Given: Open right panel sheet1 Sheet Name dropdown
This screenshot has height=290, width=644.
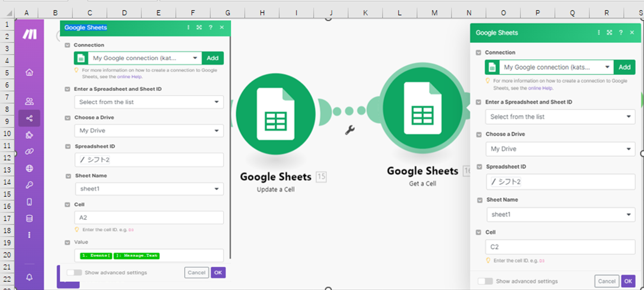Looking at the screenshot, I should tap(561, 214).
